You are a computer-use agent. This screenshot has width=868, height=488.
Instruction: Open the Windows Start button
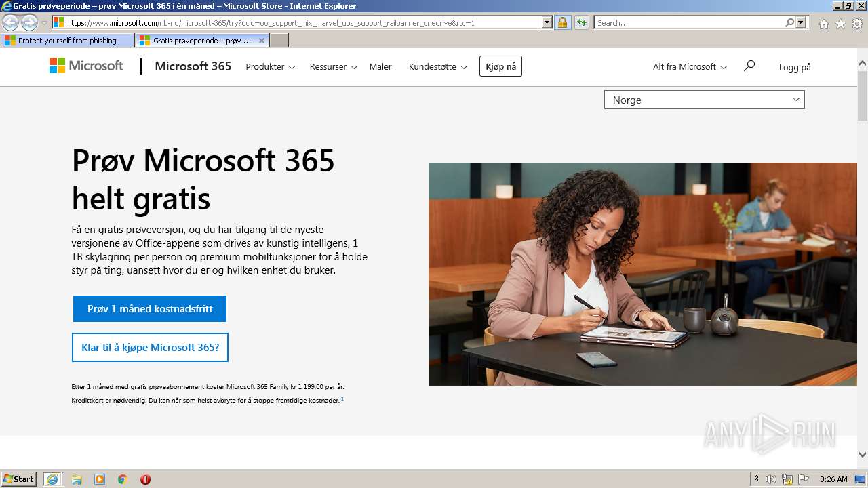tap(19, 479)
